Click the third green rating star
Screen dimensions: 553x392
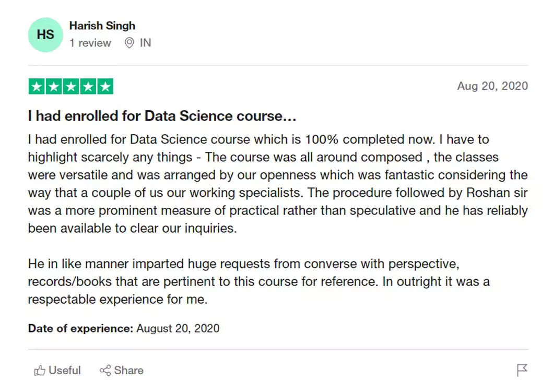(71, 87)
